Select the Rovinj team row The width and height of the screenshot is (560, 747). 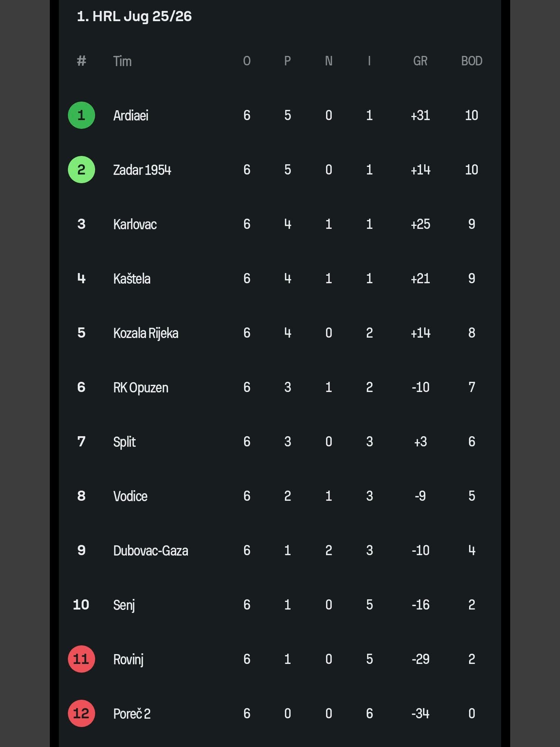(128, 659)
